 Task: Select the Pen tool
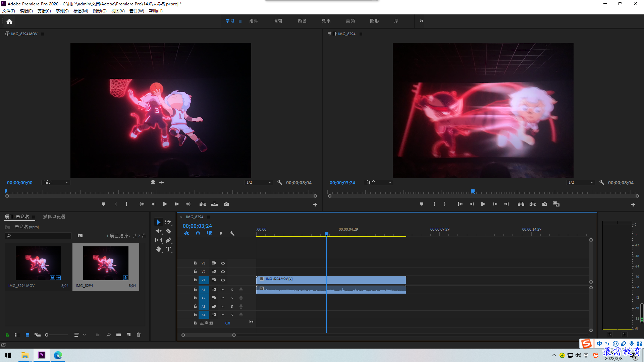click(x=168, y=240)
